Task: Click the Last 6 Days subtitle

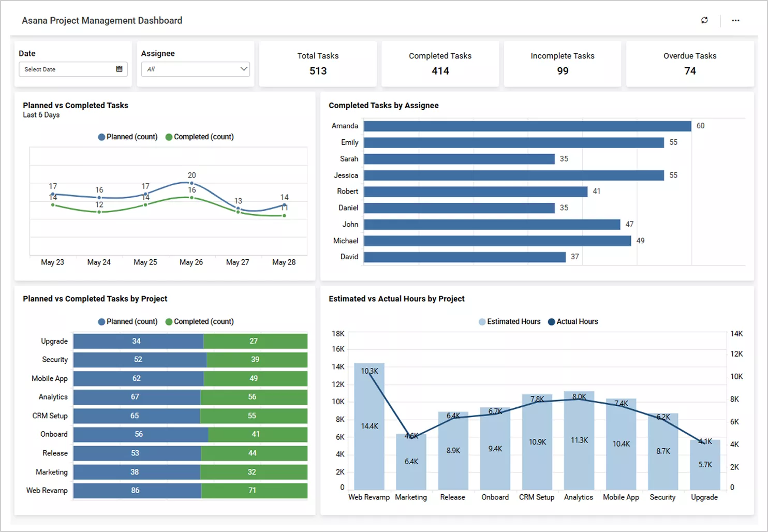Action: [x=41, y=115]
